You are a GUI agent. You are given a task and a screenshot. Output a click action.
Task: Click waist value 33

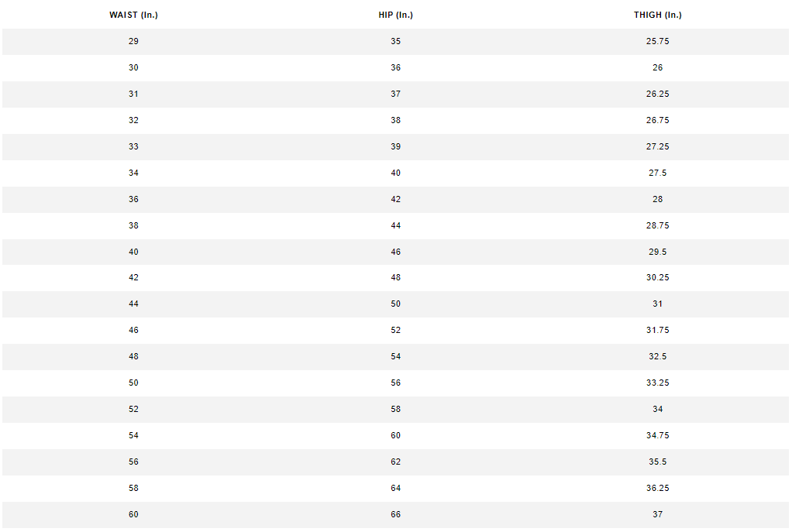134,146
